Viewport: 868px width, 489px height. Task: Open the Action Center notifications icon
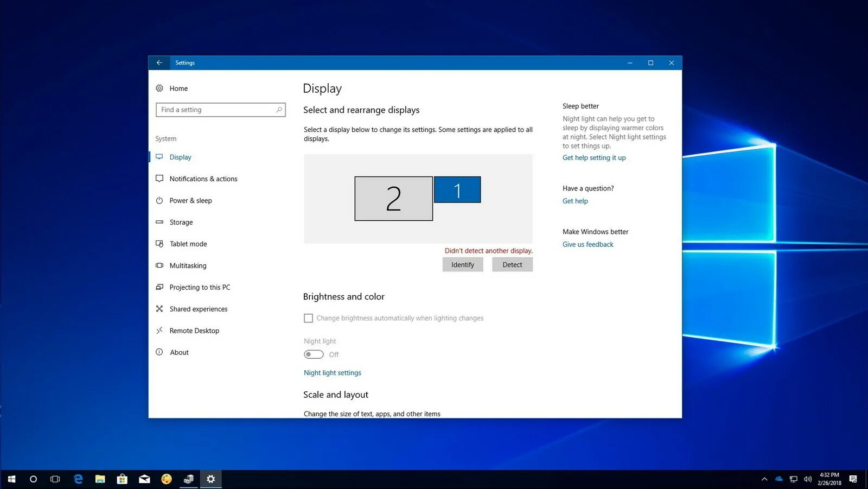[x=853, y=479]
